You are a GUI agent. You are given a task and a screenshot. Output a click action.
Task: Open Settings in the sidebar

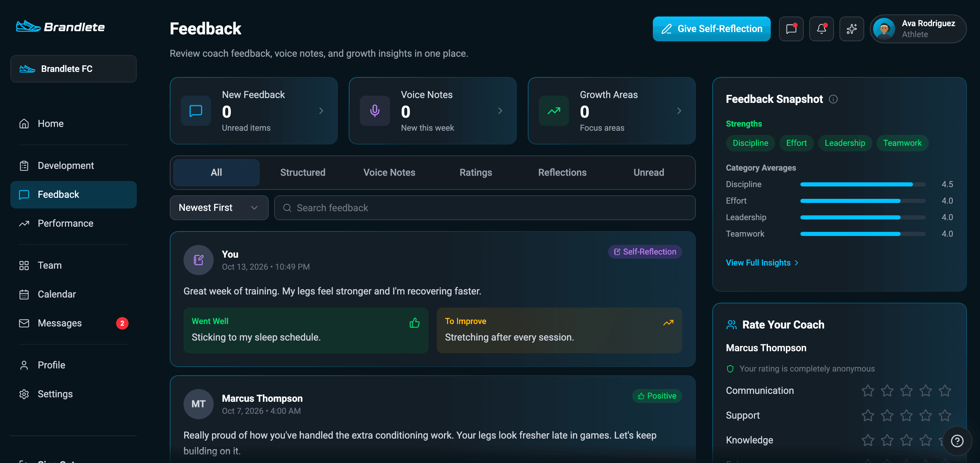[x=74, y=394]
